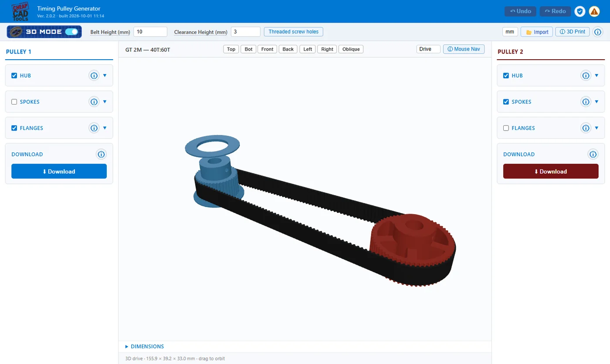This screenshot has width=610, height=364.
Task: Check Pulley 1 SPOKES checkbox
Action: click(x=14, y=102)
